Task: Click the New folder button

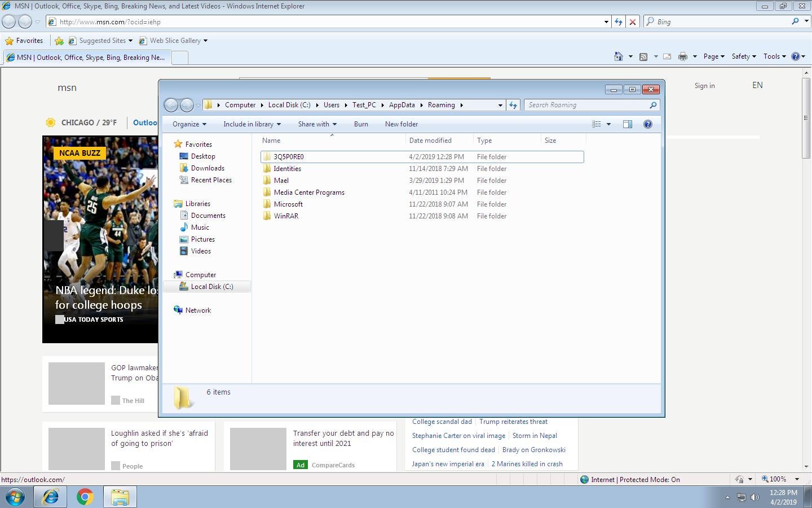Action: (x=401, y=124)
